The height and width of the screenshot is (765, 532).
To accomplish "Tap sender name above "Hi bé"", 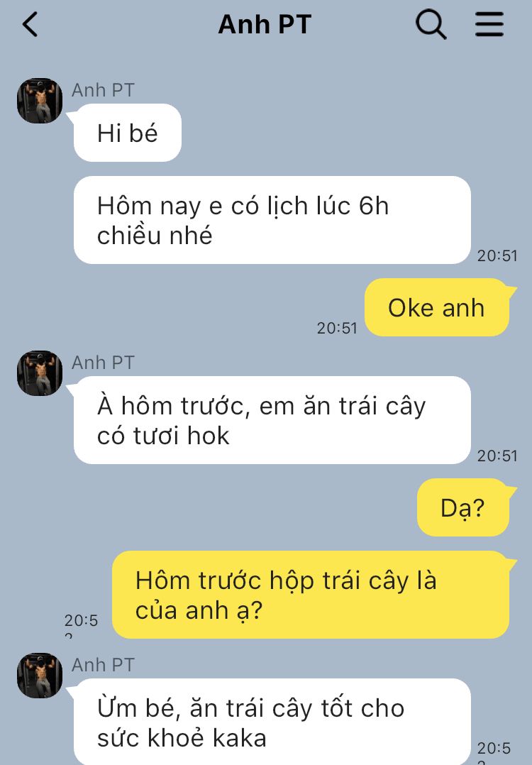I will 103,90.
